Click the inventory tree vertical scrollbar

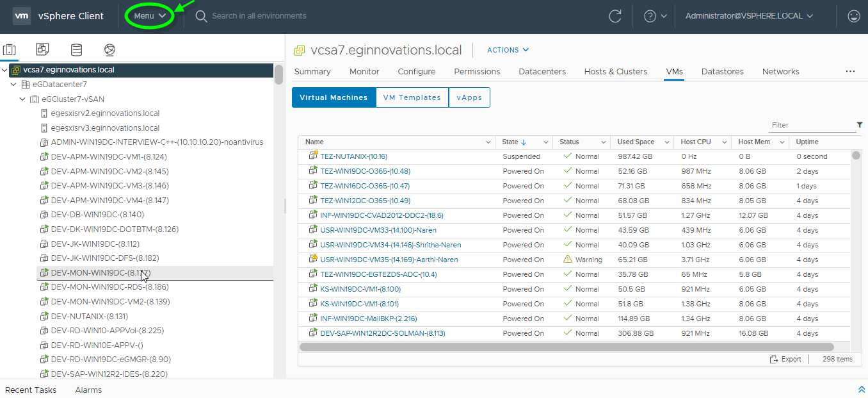tap(278, 74)
